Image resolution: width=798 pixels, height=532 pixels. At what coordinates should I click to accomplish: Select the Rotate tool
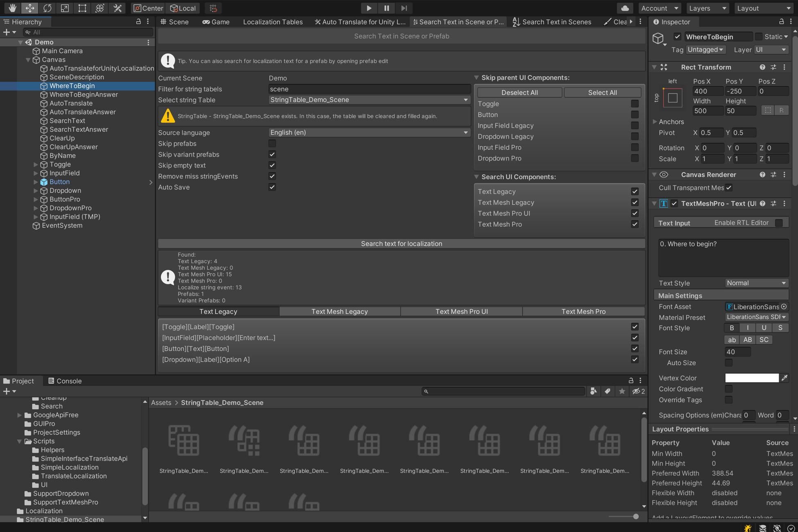(47, 8)
